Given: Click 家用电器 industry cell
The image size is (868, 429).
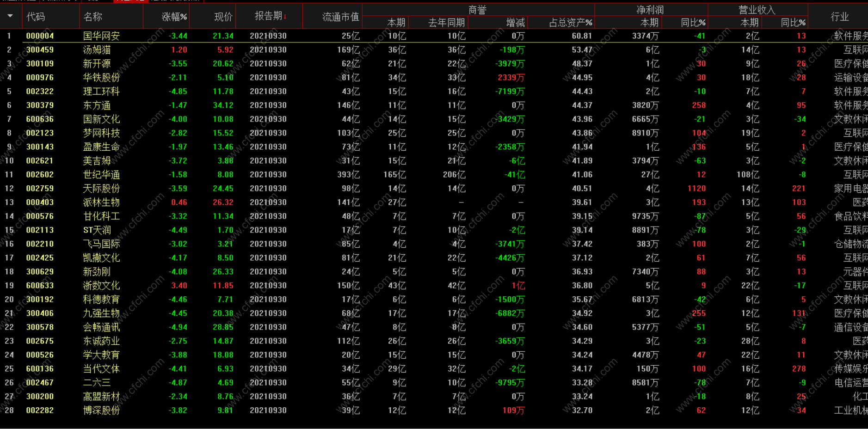Looking at the screenshot, I should (x=851, y=188).
